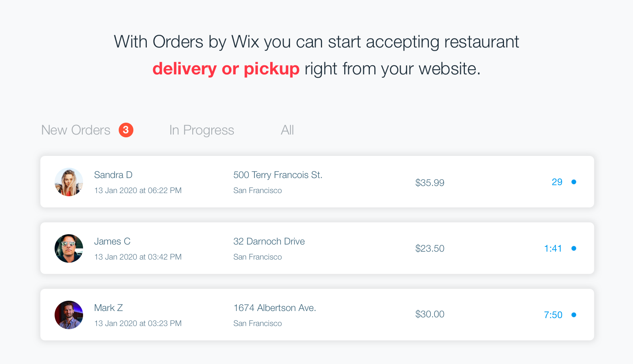Click the red delivery or pickup text
633x364 pixels.
[x=226, y=69]
